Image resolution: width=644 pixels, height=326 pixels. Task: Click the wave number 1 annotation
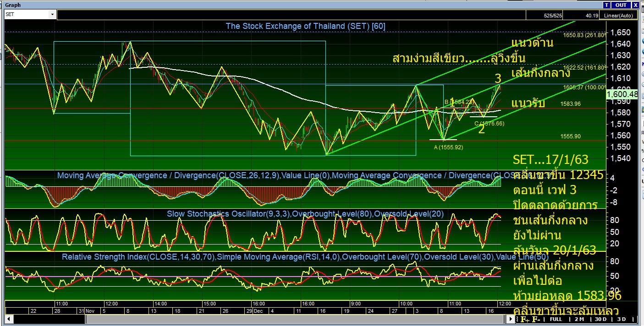(x=452, y=103)
